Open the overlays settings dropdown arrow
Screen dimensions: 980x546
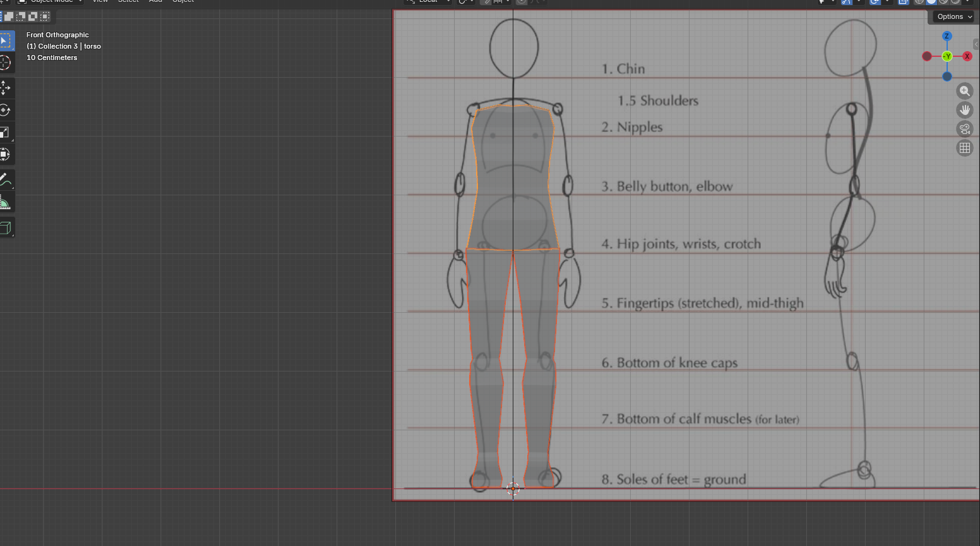887,1
